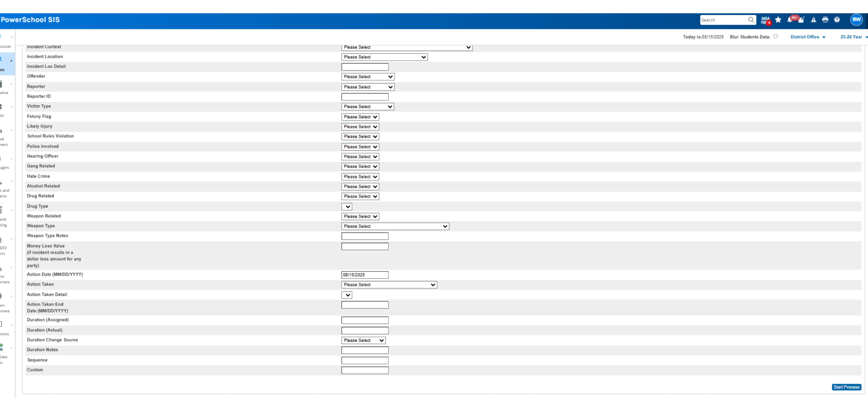Open the Weapon Type dropdown
The image size is (868, 412).
pos(395,226)
